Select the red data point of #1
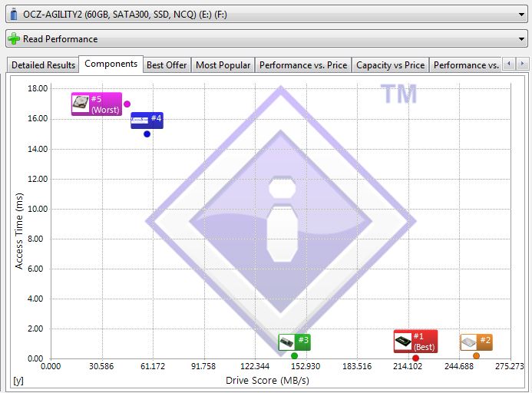The image size is (532, 393). [415, 358]
